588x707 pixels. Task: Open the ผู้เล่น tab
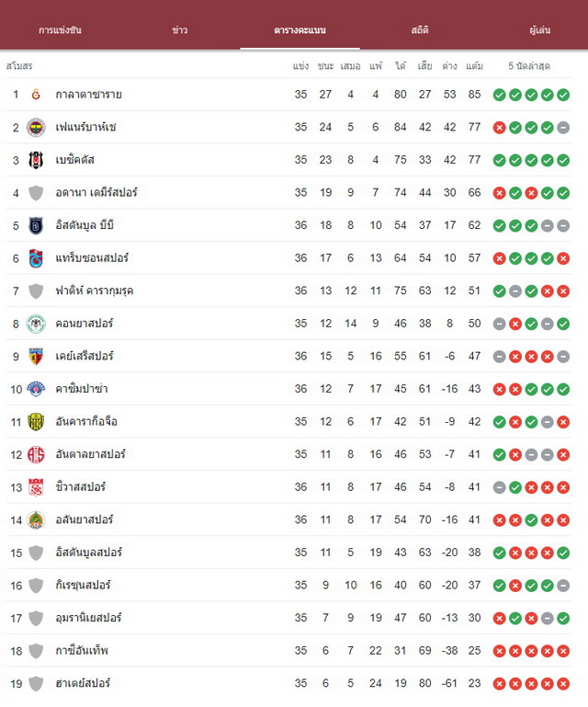[540, 30]
